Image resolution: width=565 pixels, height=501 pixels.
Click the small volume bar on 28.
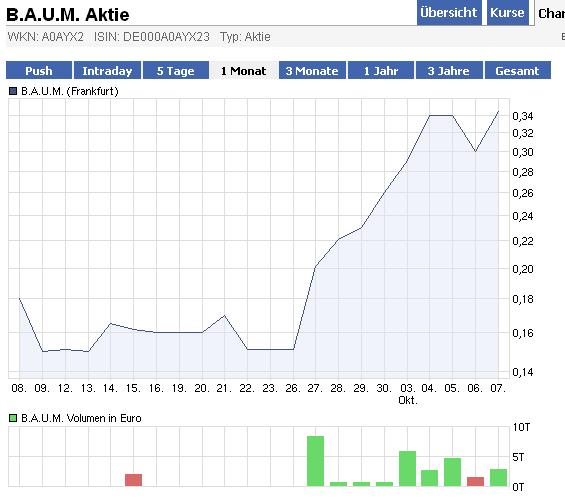click(x=338, y=484)
